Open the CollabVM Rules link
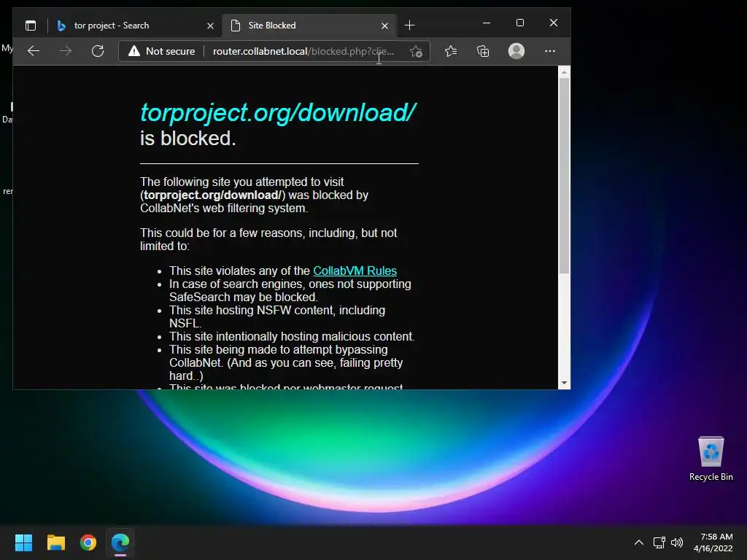Viewport: 747px width, 560px height. [355, 271]
